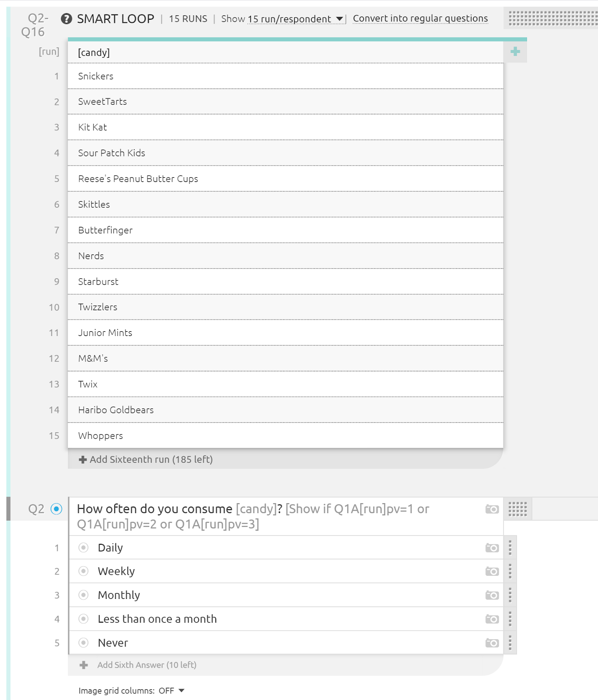Select the Haribo Goldbears run row

[285, 410]
